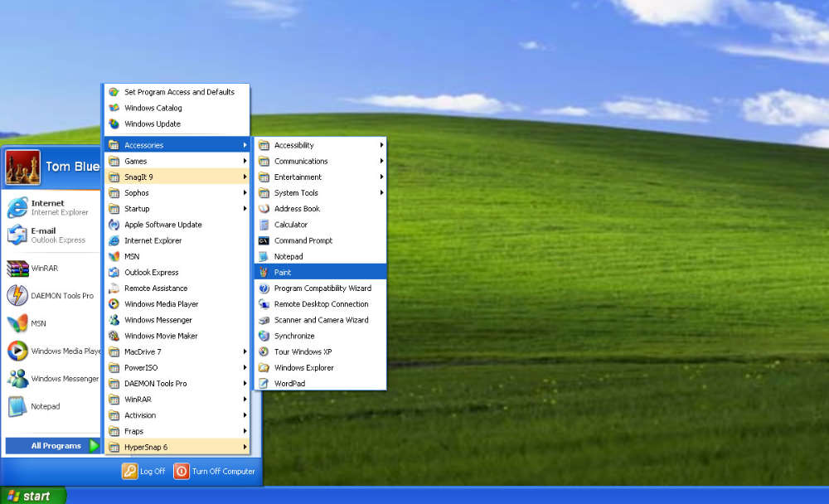
Task: Expand the Entertainment submenu
Action: click(x=298, y=177)
